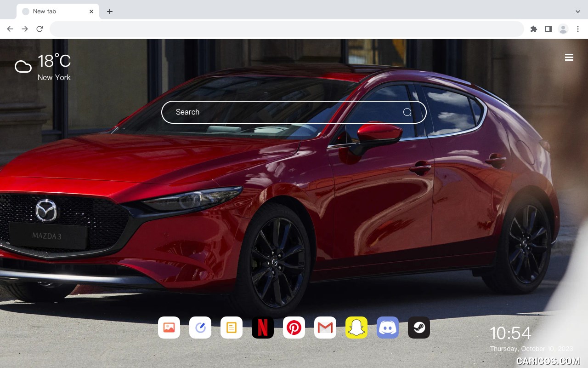The image size is (588, 368).
Task: Open the Photos gallery shortcut icon
Action: 169,328
